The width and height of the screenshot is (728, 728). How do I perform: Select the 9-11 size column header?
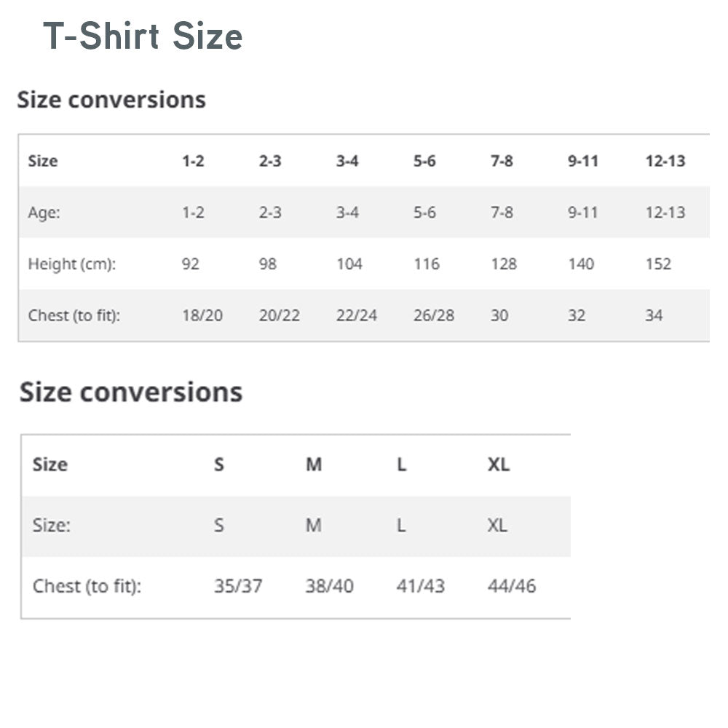pyautogui.click(x=582, y=161)
